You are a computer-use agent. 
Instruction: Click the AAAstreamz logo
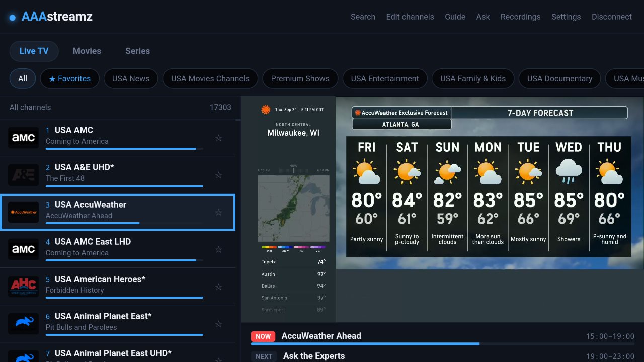point(51,17)
